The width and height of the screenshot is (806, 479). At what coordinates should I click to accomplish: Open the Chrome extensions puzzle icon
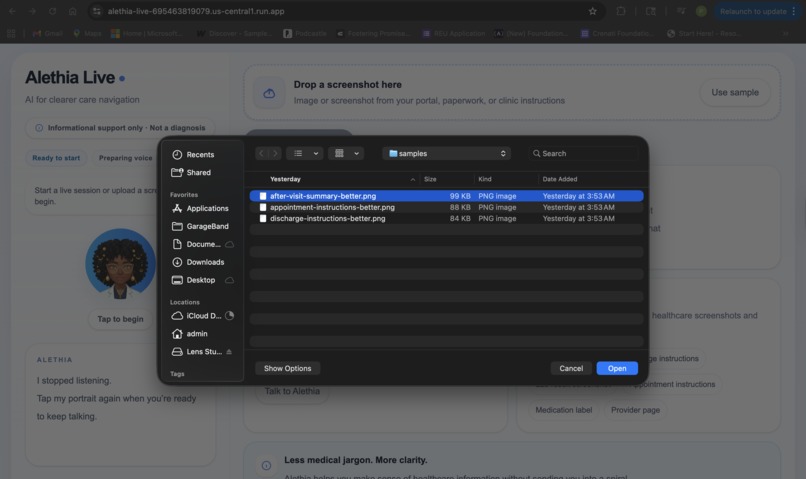click(621, 11)
